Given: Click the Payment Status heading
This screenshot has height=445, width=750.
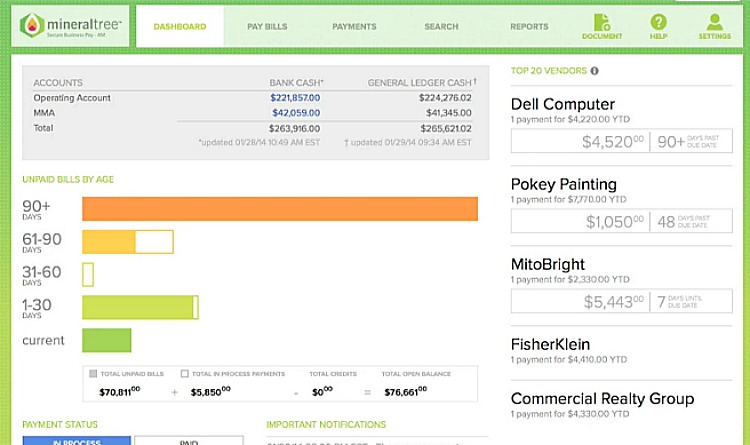Looking at the screenshot, I should [x=60, y=424].
